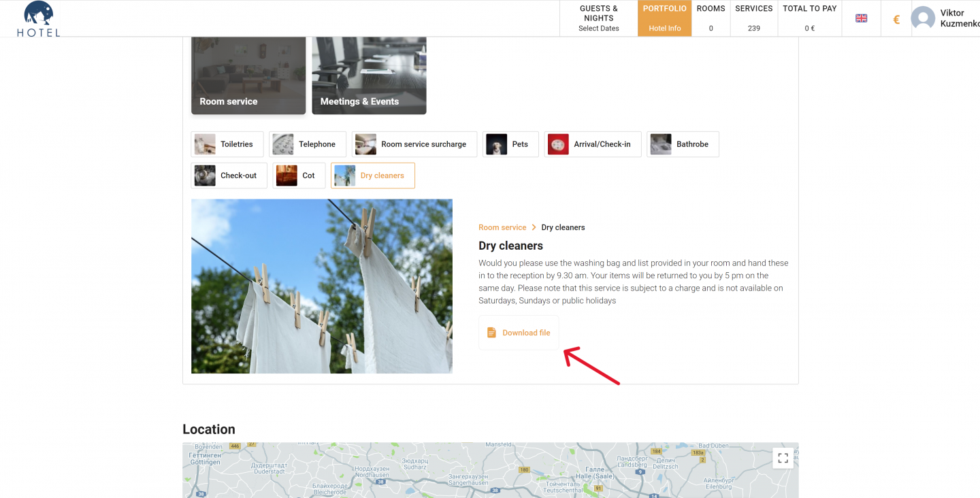Select the Portfolio Hotel Info tab
Viewport: 980px width, 498px height.
[x=665, y=18]
